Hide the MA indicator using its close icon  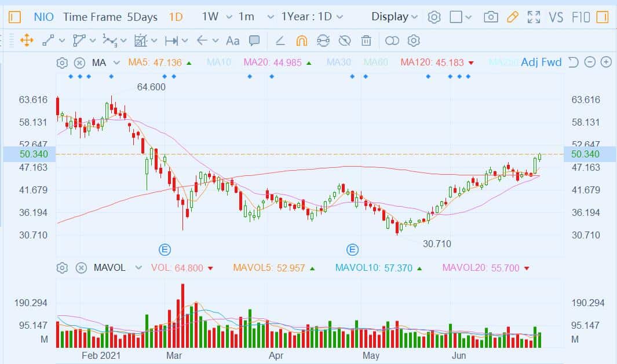pos(79,62)
